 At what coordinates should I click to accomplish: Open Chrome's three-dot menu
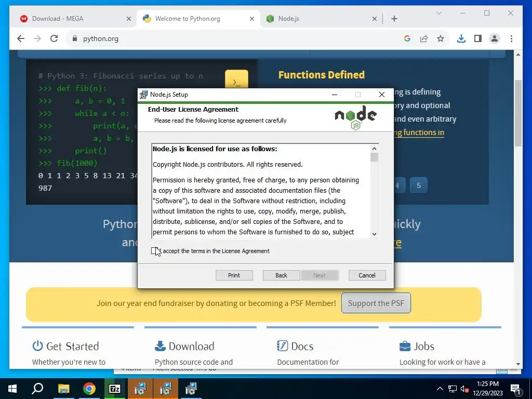(511, 38)
